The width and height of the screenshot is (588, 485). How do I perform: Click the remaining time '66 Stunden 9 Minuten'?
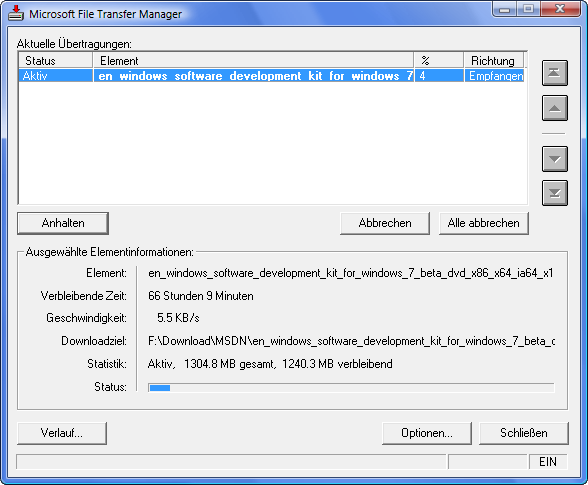click(x=201, y=296)
